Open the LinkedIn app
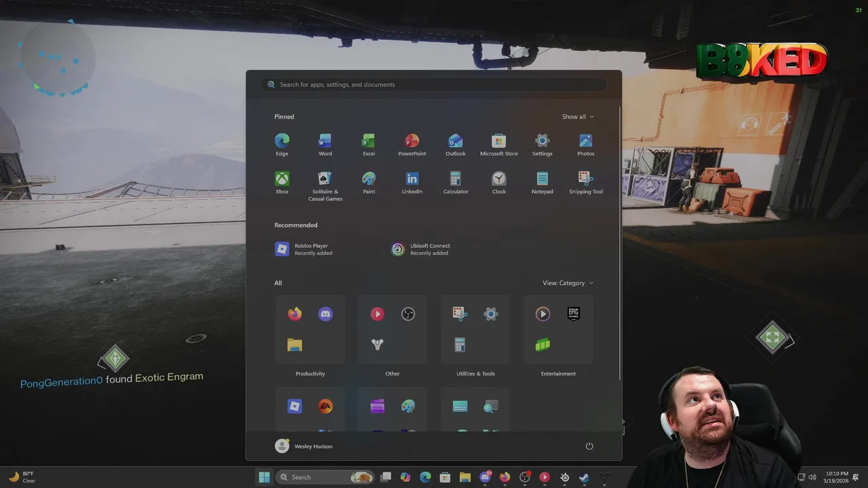This screenshot has width=868, height=488. [x=412, y=182]
